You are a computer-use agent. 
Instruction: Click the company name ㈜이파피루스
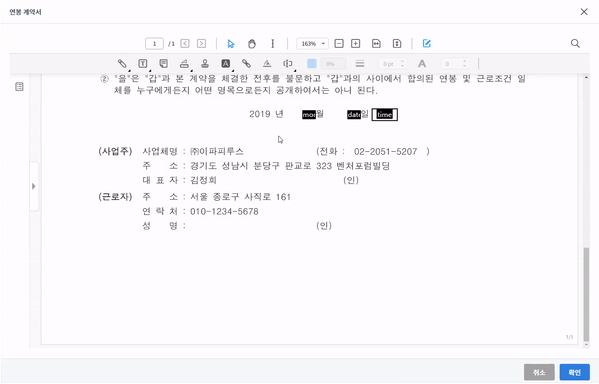(x=217, y=151)
